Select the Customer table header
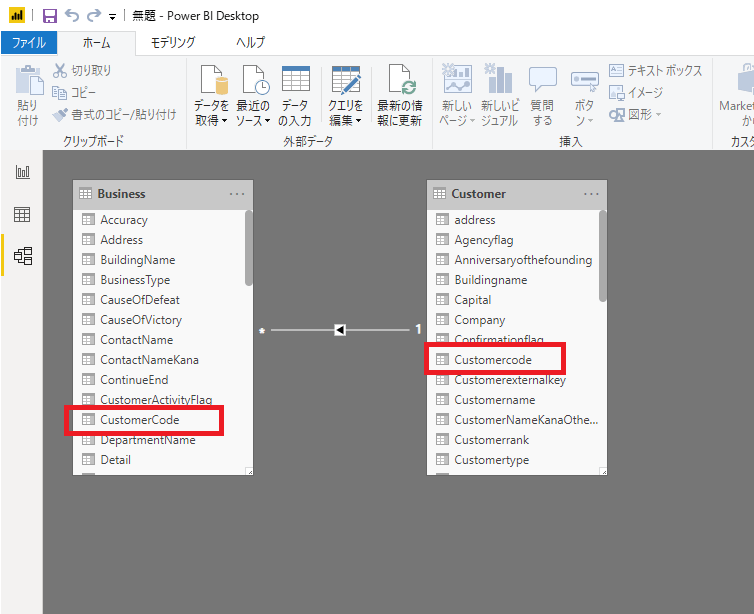The height and width of the screenshot is (614, 754). pos(517,194)
